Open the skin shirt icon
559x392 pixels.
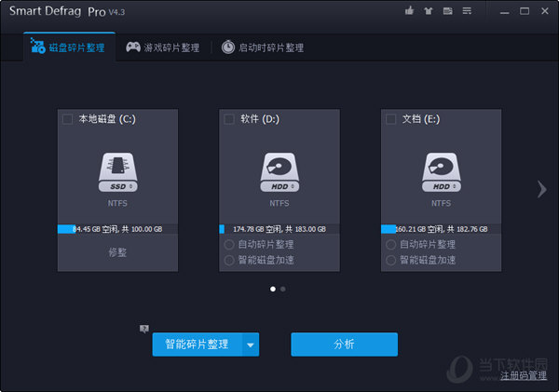[x=429, y=11]
